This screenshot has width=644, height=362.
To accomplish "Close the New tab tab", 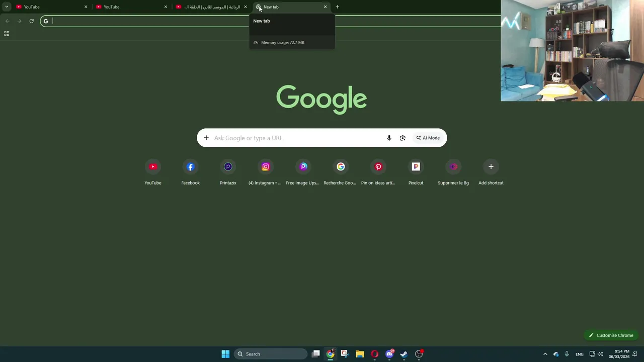I will click(325, 7).
